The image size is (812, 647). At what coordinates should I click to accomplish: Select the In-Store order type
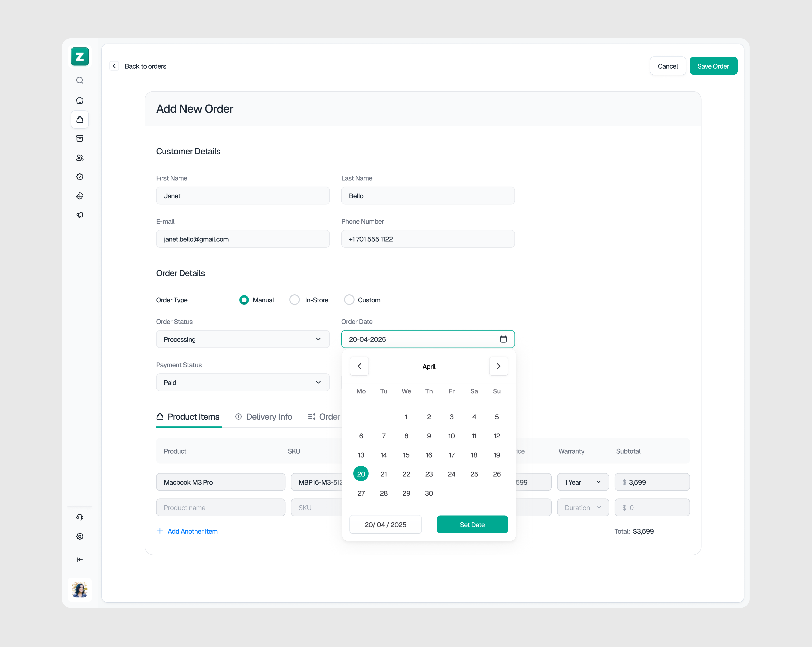click(294, 300)
